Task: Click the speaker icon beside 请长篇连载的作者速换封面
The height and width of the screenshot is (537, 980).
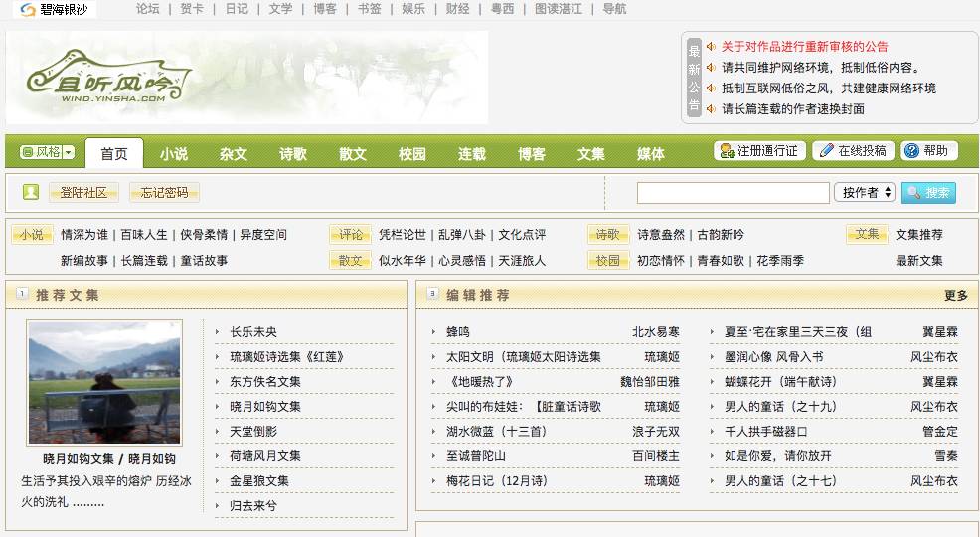Action: pyautogui.click(x=711, y=108)
